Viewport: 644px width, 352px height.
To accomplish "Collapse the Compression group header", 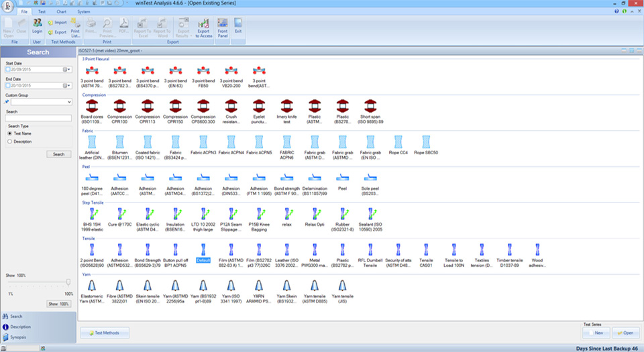I will tap(94, 95).
